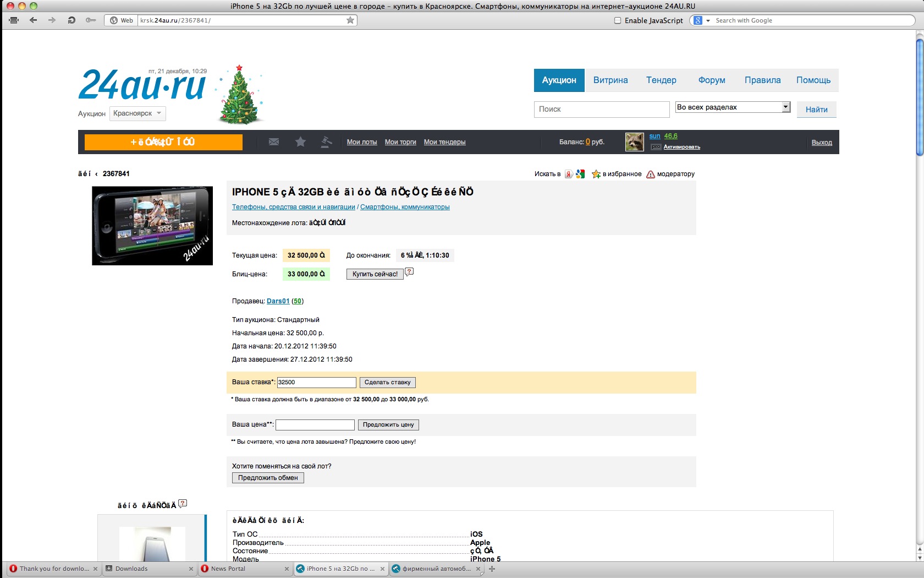This screenshot has width=924, height=578.
Task: Toggle the Enable JavaScript checkbox
Action: (x=618, y=20)
